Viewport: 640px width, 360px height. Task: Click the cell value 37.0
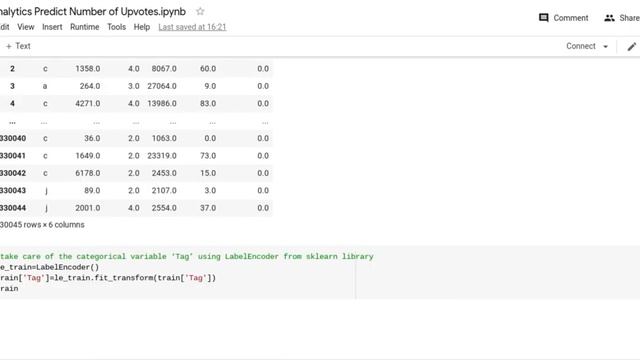208,208
